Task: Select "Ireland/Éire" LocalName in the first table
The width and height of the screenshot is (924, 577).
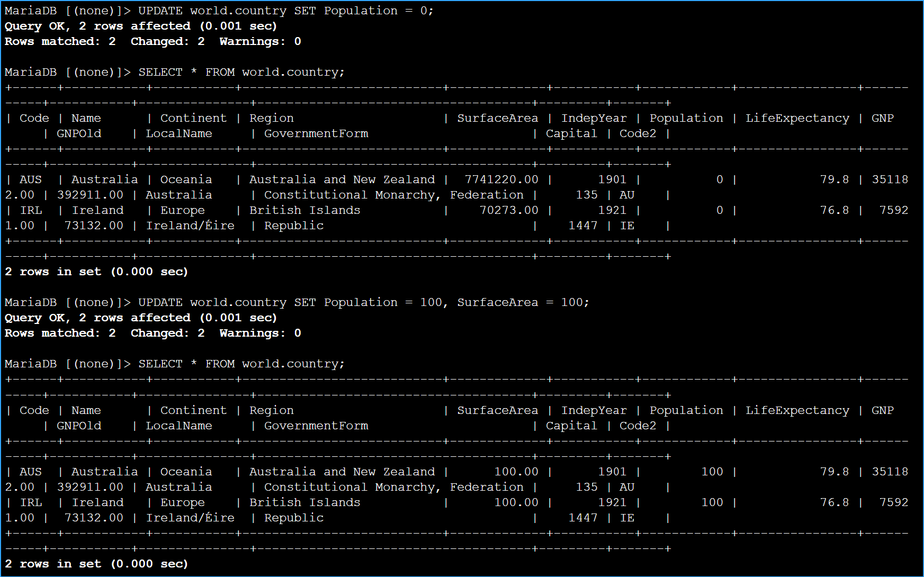Action: pos(190,226)
